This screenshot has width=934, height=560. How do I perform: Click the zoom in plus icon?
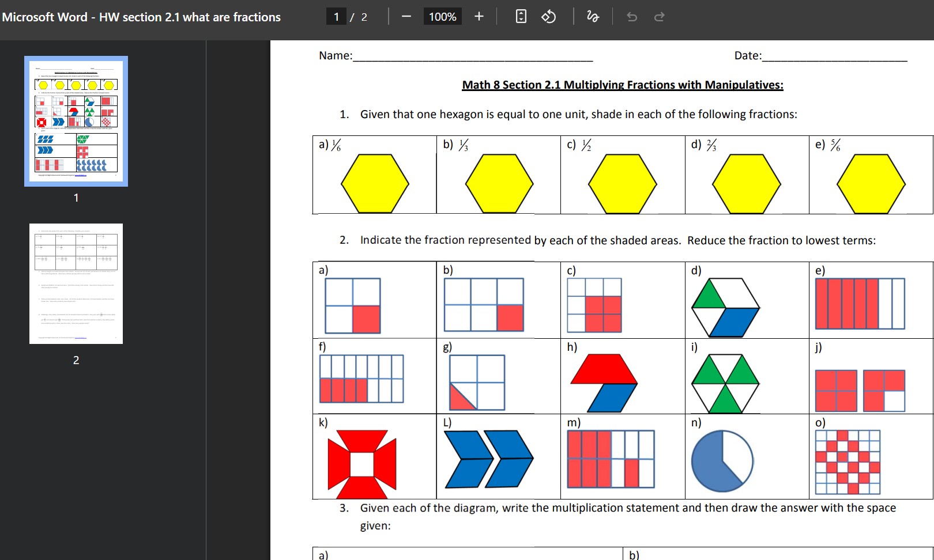pyautogui.click(x=479, y=17)
